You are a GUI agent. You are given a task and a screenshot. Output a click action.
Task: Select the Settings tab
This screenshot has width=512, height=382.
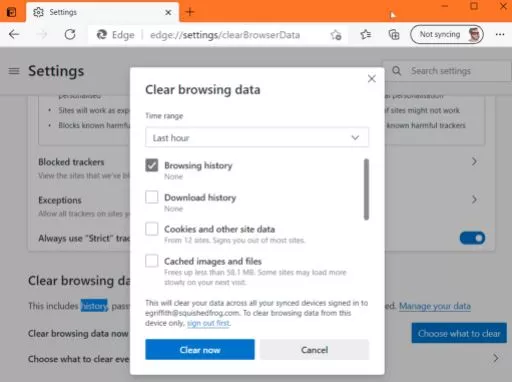point(102,12)
